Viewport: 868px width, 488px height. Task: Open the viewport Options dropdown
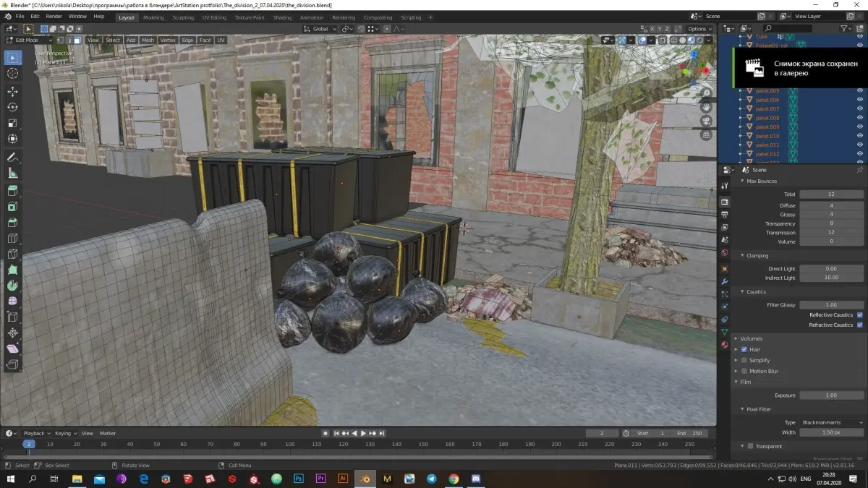click(x=700, y=29)
